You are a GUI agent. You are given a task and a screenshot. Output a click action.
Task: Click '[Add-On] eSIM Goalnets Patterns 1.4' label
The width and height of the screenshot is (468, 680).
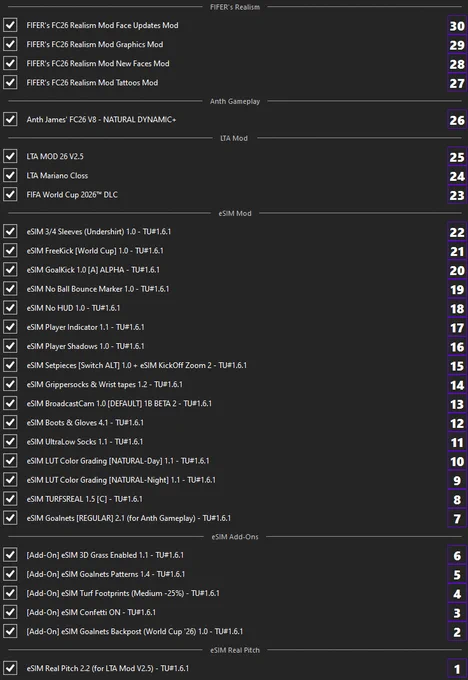pos(88,574)
